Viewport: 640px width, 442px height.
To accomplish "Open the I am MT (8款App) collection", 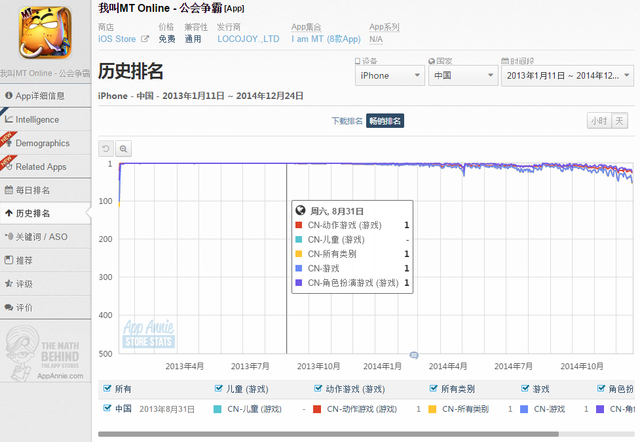I will (326, 39).
